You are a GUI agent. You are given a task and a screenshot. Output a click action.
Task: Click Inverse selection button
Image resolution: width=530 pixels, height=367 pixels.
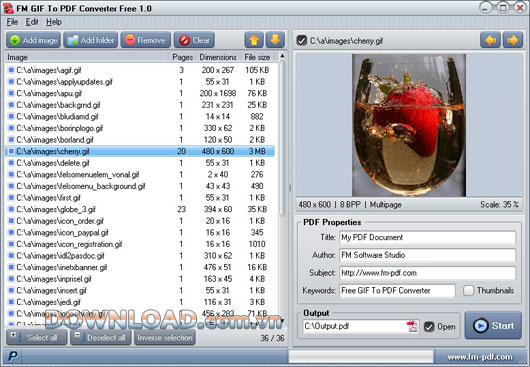pyautogui.click(x=165, y=338)
